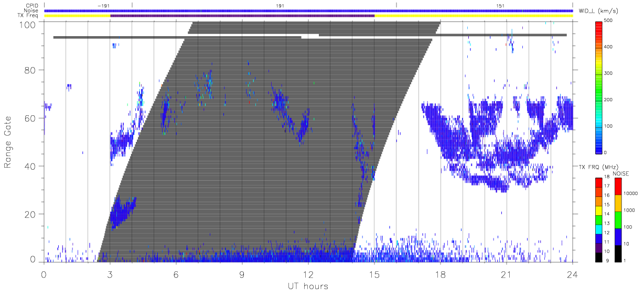The width and height of the screenshot is (644, 297).
Task: Click the 300 tick on spectral width colorbar
Action: pos(608,73)
